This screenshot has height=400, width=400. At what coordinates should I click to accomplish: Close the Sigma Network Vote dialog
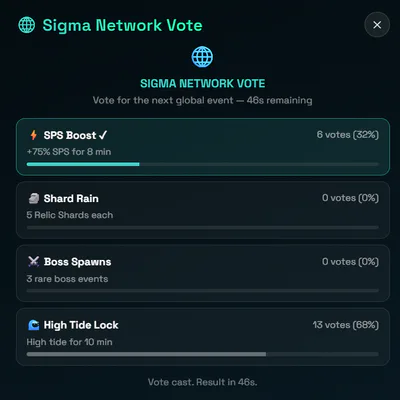377,25
